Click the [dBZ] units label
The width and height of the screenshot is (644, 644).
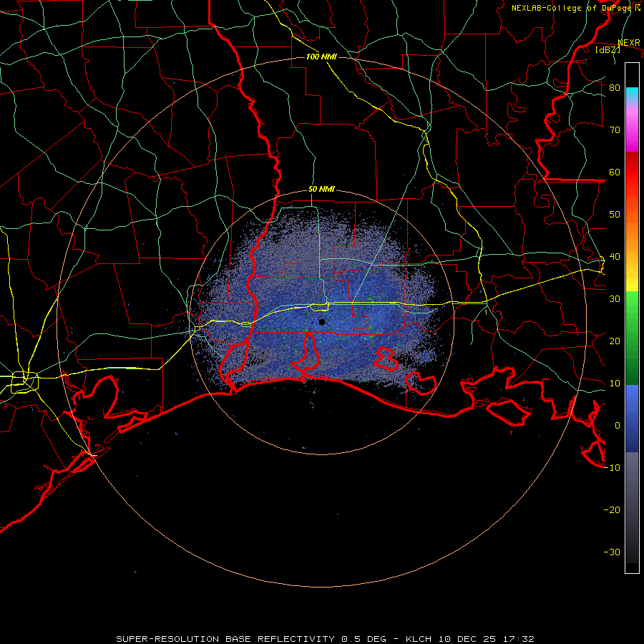[x=608, y=49]
